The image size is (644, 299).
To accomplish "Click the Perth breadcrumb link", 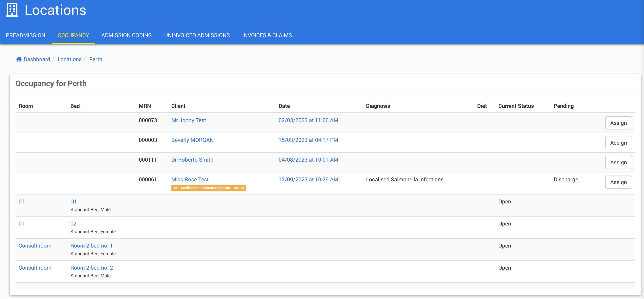I will pos(95,59).
